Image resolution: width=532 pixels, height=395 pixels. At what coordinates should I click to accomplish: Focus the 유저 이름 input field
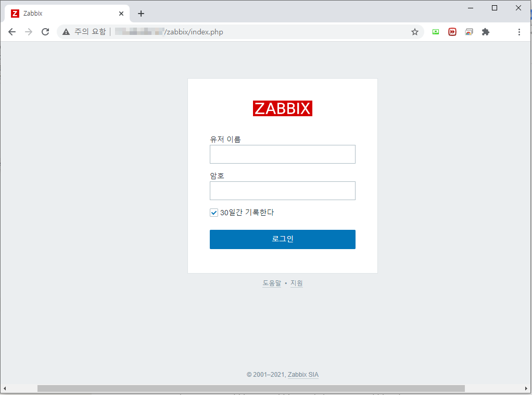[x=283, y=154]
